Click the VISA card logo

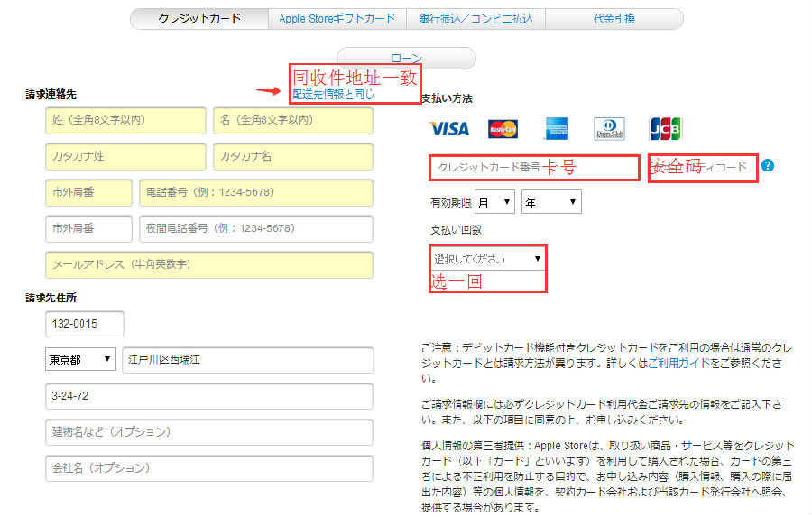pyautogui.click(x=449, y=129)
